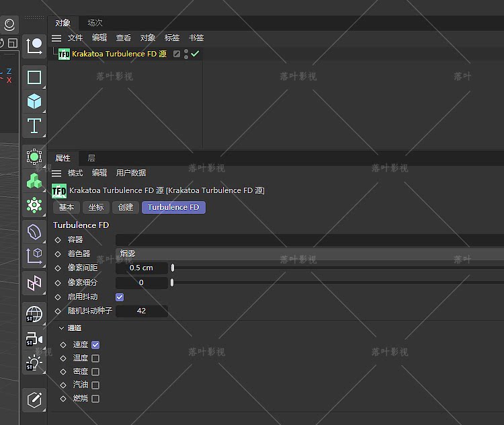Click the 基本 button
This screenshot has height=425, width=504.
[67, 207]
